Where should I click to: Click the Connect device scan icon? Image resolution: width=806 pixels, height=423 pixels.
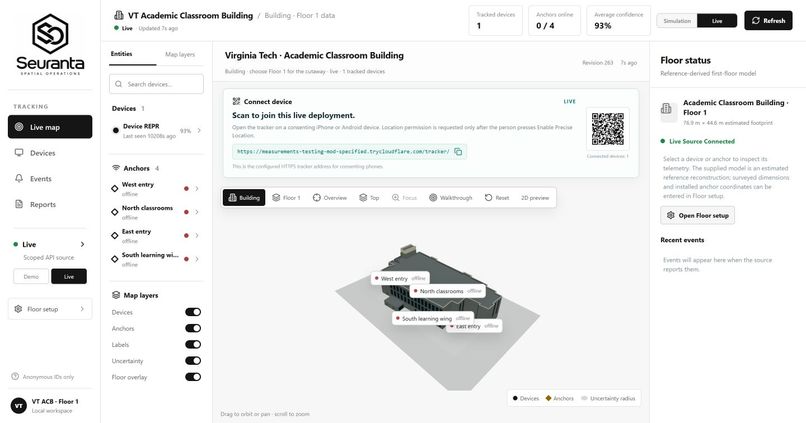coord(236,101)
